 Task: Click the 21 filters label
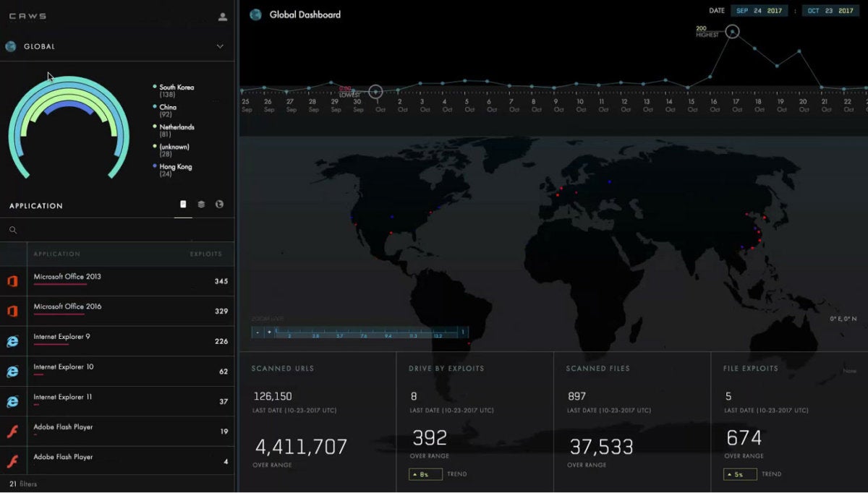pos(23,484)
